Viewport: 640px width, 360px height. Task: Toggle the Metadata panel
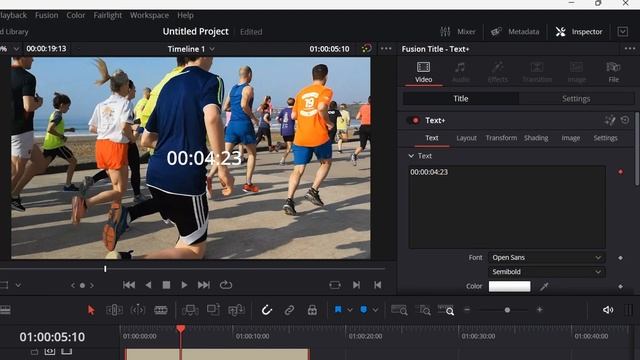pyautogui.click(x=515, y=31)
